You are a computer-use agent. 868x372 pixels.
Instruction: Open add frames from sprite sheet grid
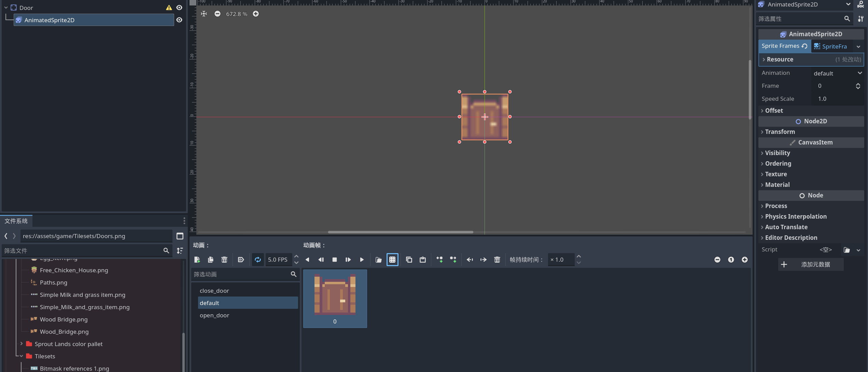(x=392, y=260)
